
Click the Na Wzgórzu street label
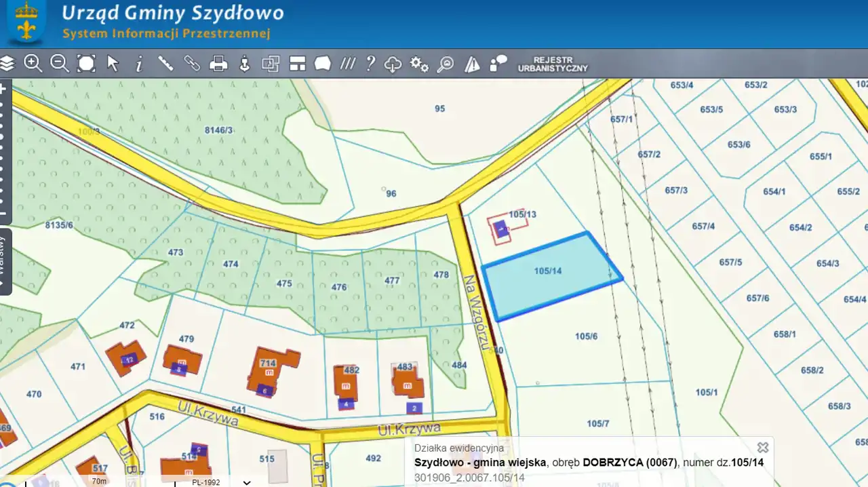click(x=477, y=311)
